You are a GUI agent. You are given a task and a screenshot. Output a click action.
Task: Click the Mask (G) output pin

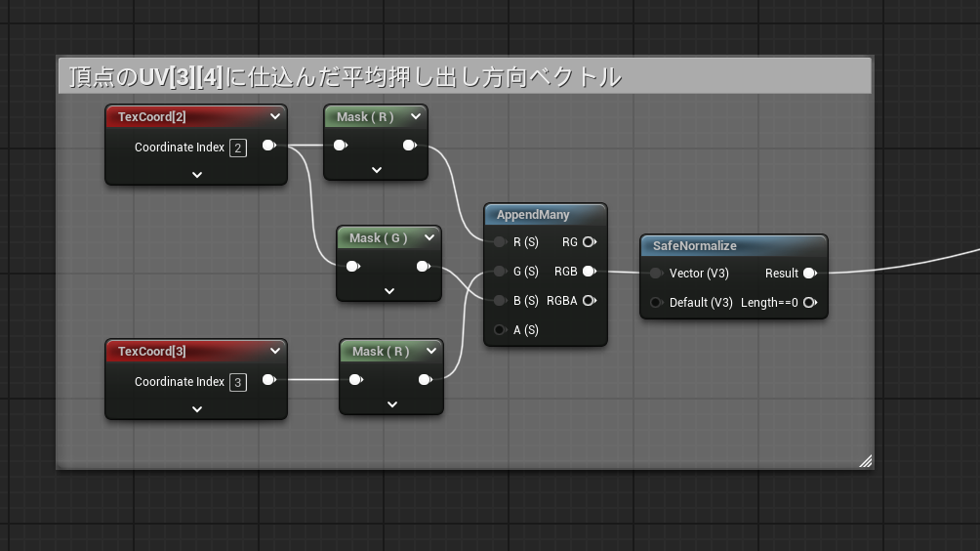[x=423, y=267]
